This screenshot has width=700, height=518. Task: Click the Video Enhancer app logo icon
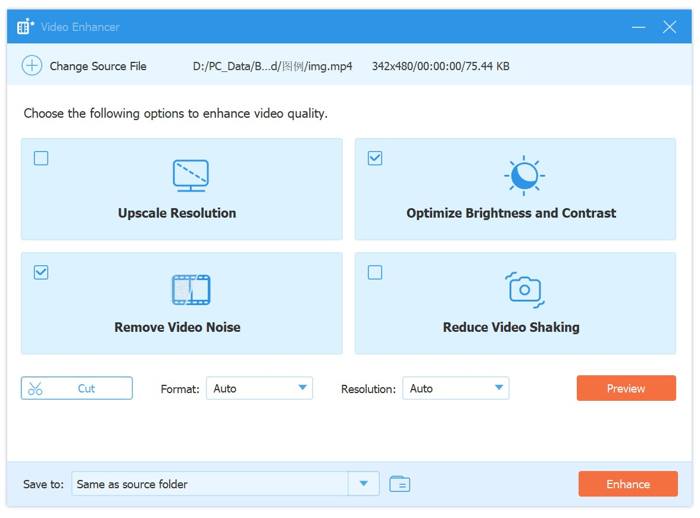tap(25, 27)
